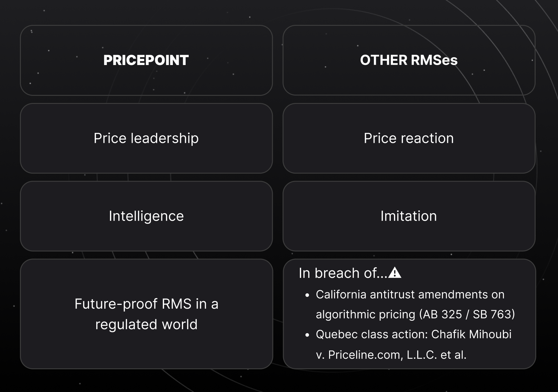558x392 pixels.
Task: Click the 'Future-proof RMS in a' text line
Action: (146, 304)
